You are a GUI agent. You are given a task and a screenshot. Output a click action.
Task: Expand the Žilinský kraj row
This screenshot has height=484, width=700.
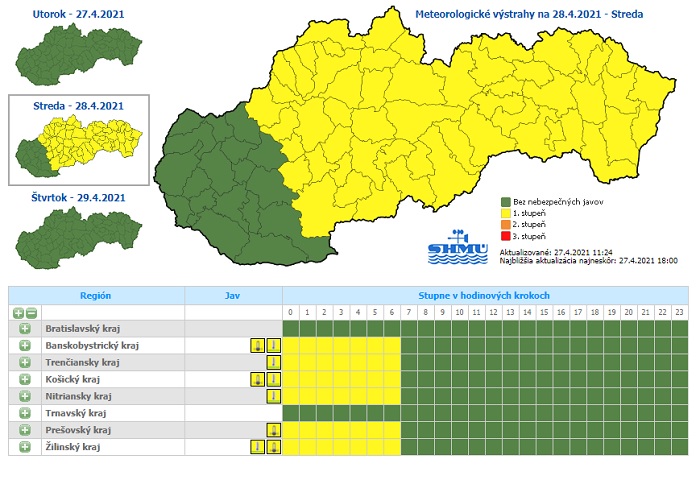(25, 447)
